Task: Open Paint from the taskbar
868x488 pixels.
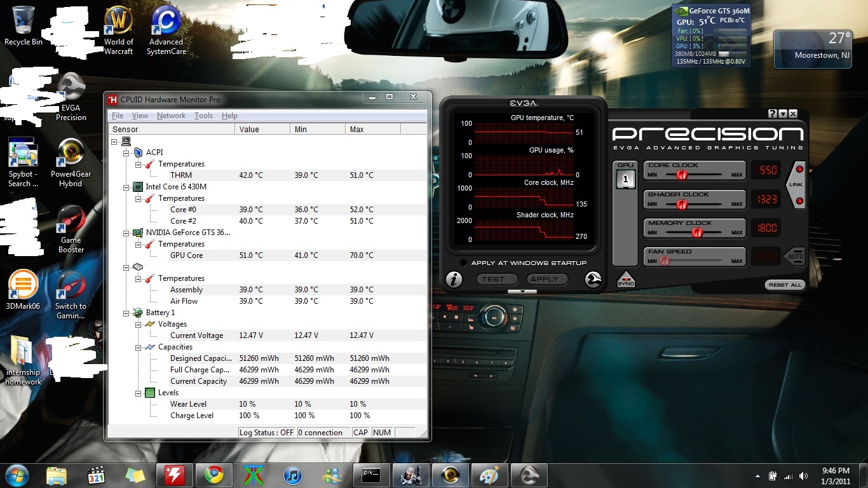Action: [489, 475]
